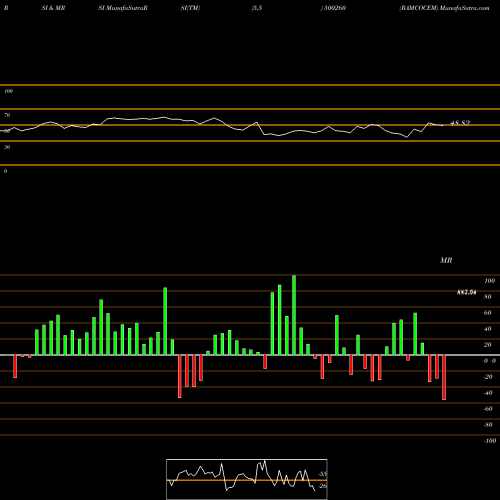The height and width of the screenshot is (500, 500).
Task: Click the 40 label on MR axis
Action: point(488,329)
